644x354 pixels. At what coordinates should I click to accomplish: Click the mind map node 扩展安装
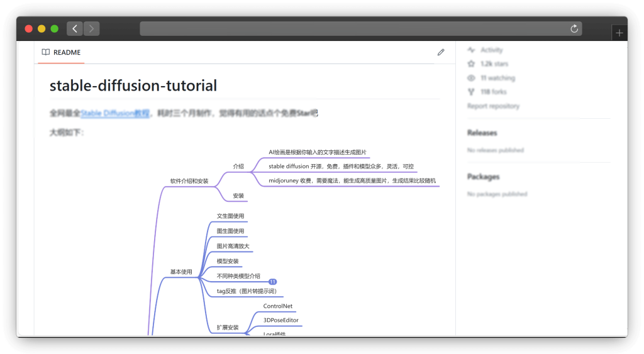click(x=228, y=328)
